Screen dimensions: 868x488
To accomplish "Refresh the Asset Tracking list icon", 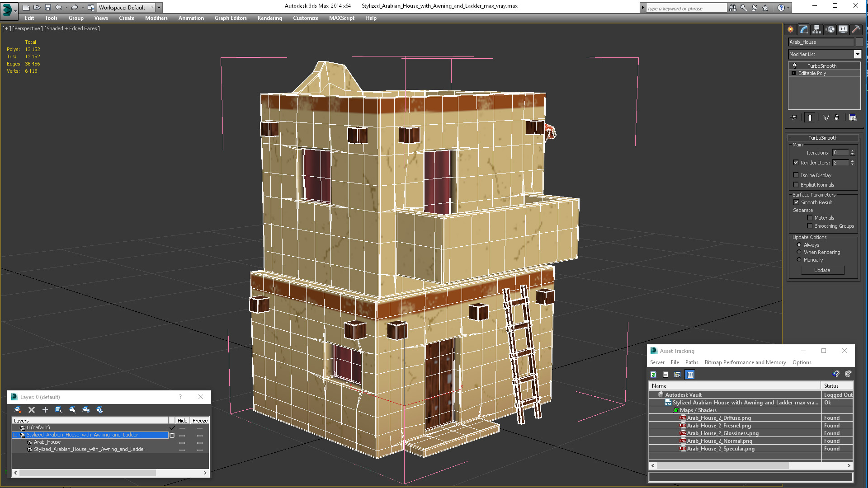I will pyautogui.click(x=653, y=375).
